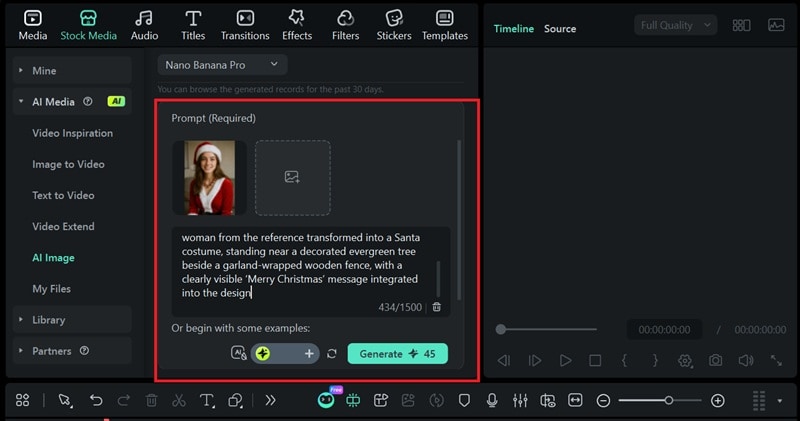Screen dimensions: 800x421
Task: Select Text to Video
Action: click(x=63, y=195)
